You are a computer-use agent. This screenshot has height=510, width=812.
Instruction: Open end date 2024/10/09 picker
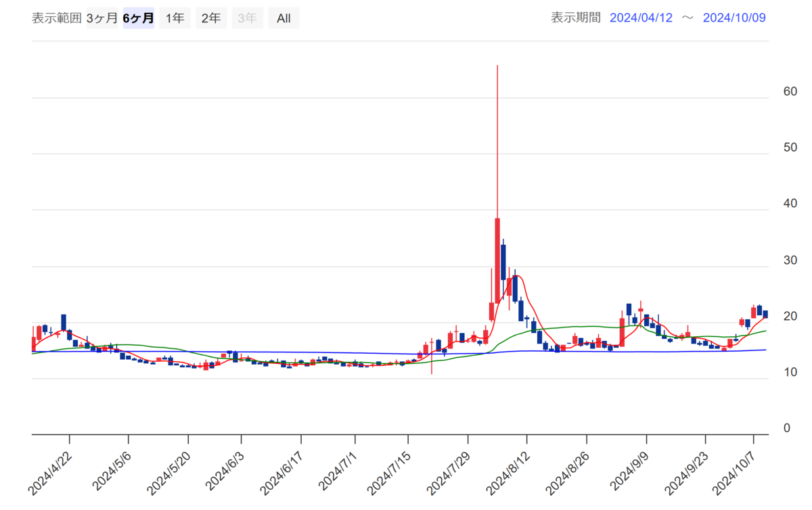tap(734, 18)
